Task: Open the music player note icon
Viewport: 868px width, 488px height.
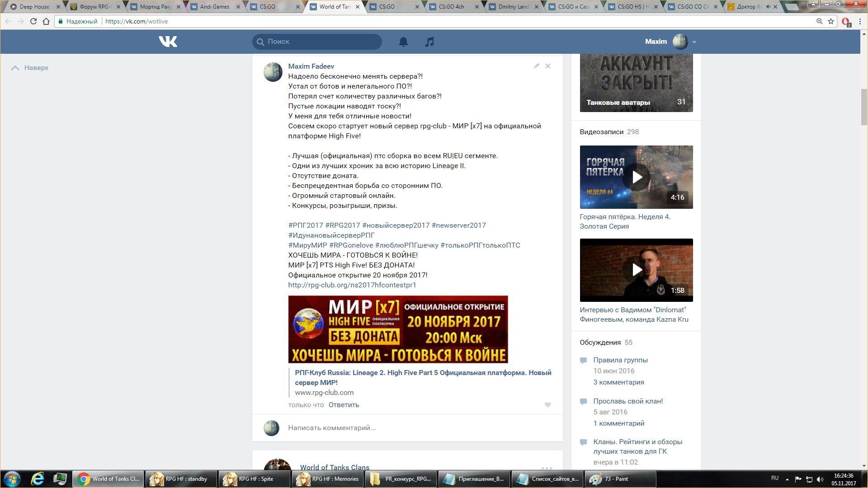Action: pos(429,42)
